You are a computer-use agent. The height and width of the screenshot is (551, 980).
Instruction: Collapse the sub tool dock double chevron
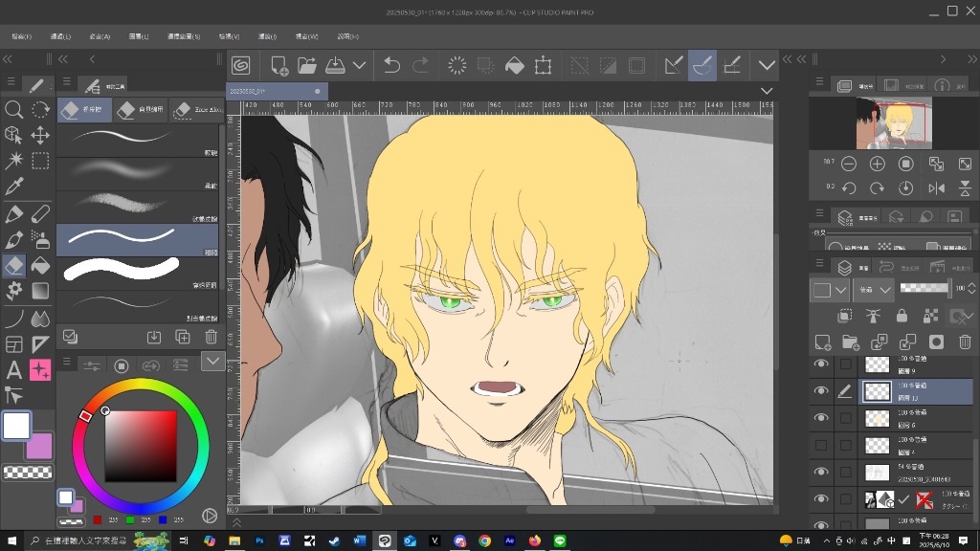[x=62, y=59]
